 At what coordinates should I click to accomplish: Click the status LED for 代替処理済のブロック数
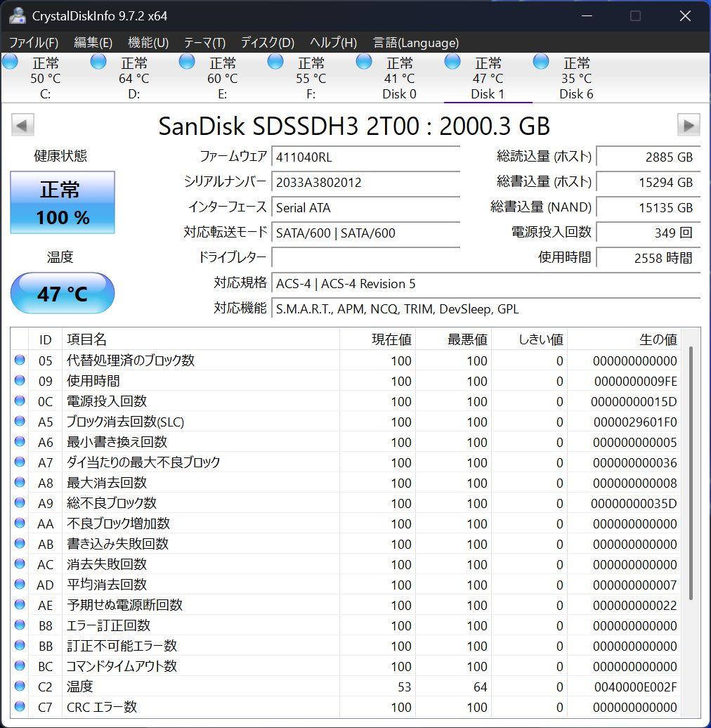[x=20, y=360]
